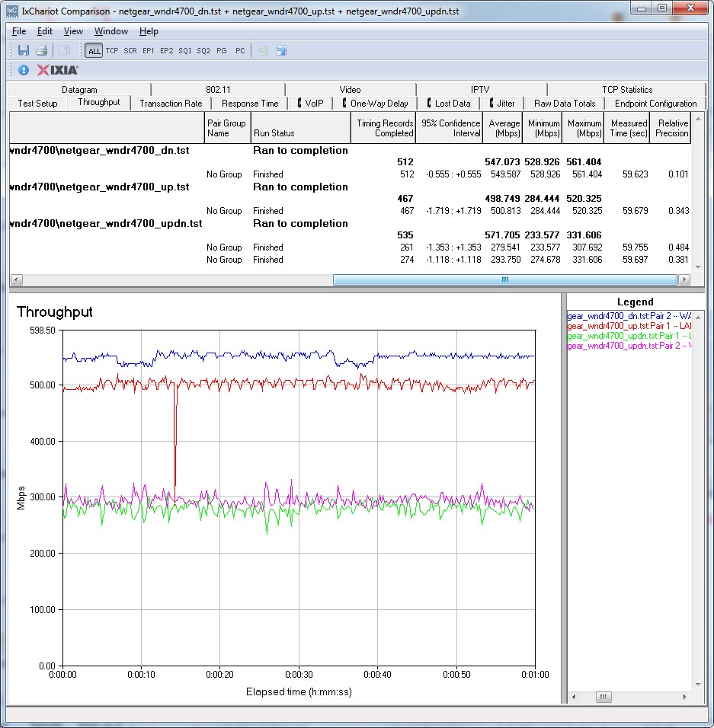Open the View menu

point(73,31)
